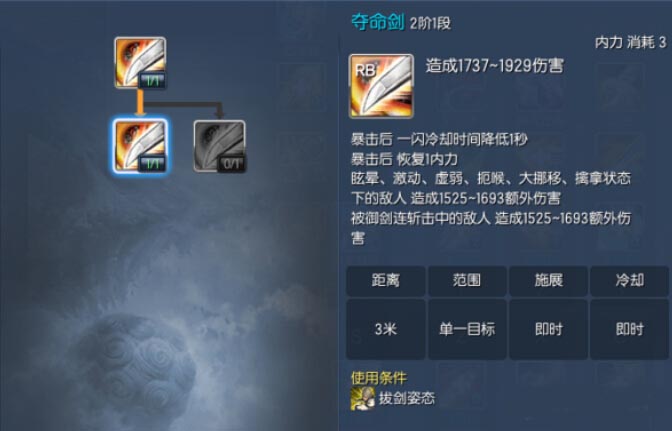Click the 冷却 header cell
This screenshot has height=431, width=672.
point(630,281)
